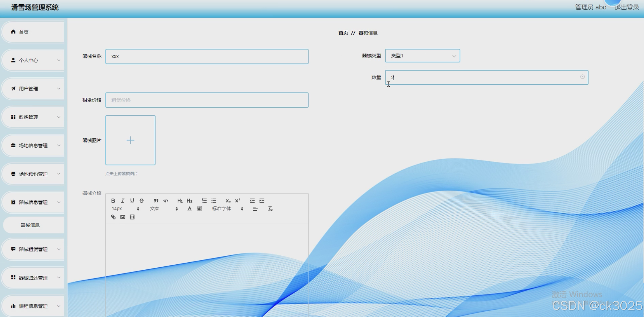The image size is (644, 317).
Task: Toggle the blockquote format button
Action: pyautogui.click(x=156, y=201)
